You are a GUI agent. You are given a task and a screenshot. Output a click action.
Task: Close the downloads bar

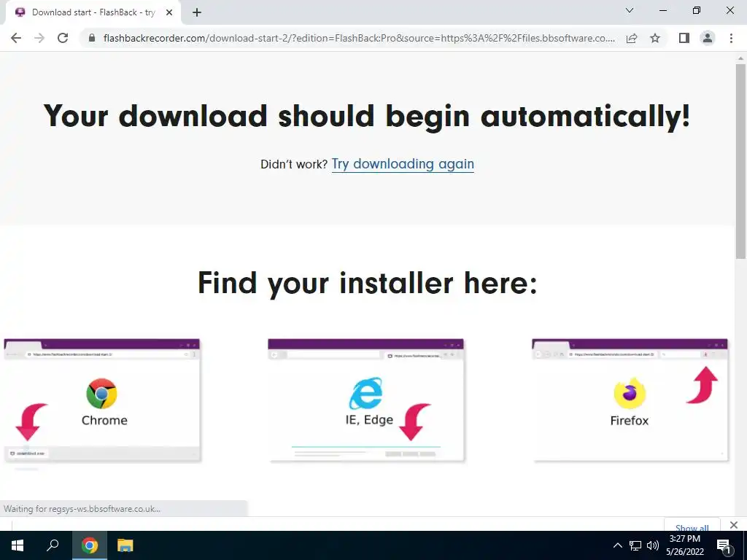pyautogui.click(x=734, y=525)
